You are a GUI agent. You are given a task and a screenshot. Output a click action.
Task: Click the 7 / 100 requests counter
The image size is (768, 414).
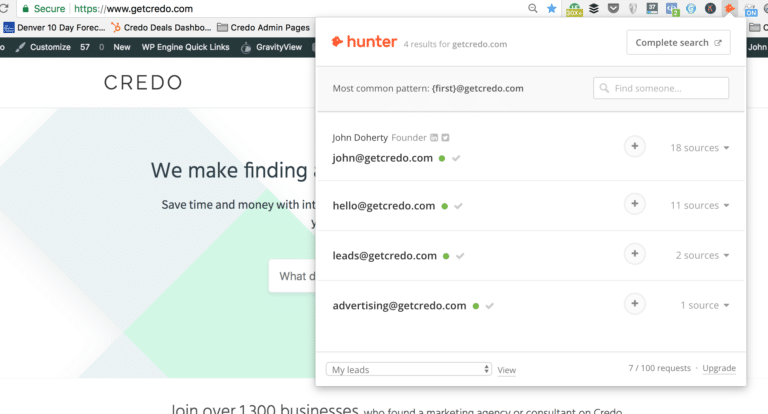point(659,368)
